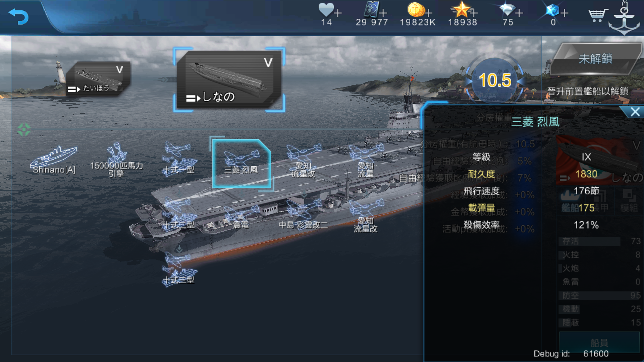Screen dimensions: 644x362
Task: Add more hearts with plus icon
Action: point(338,13)
